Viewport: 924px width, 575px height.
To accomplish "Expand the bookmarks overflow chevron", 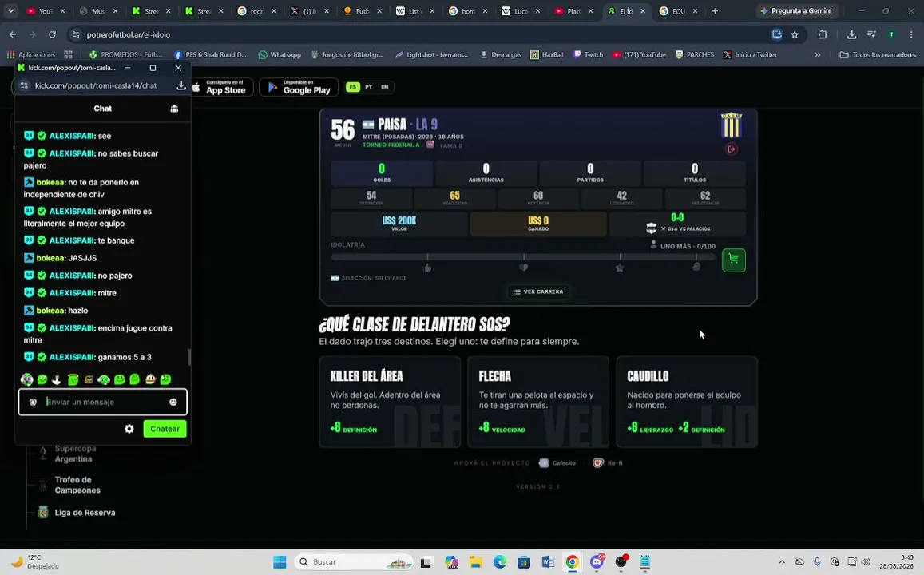I will (817, 55).
